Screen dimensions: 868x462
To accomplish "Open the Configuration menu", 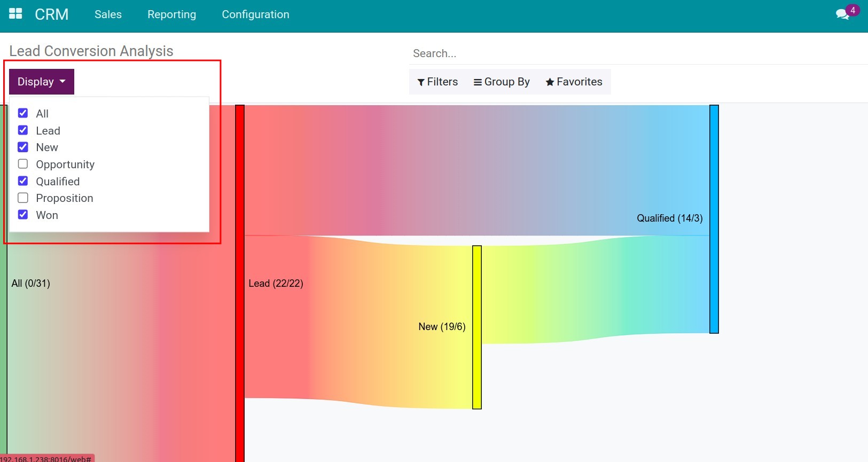I will (255, 14).
